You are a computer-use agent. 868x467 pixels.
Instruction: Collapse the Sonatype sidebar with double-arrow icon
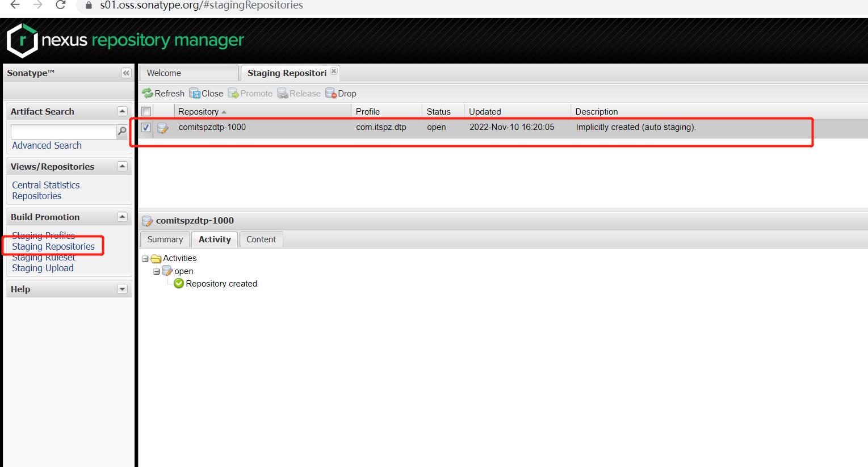point(126,73)
